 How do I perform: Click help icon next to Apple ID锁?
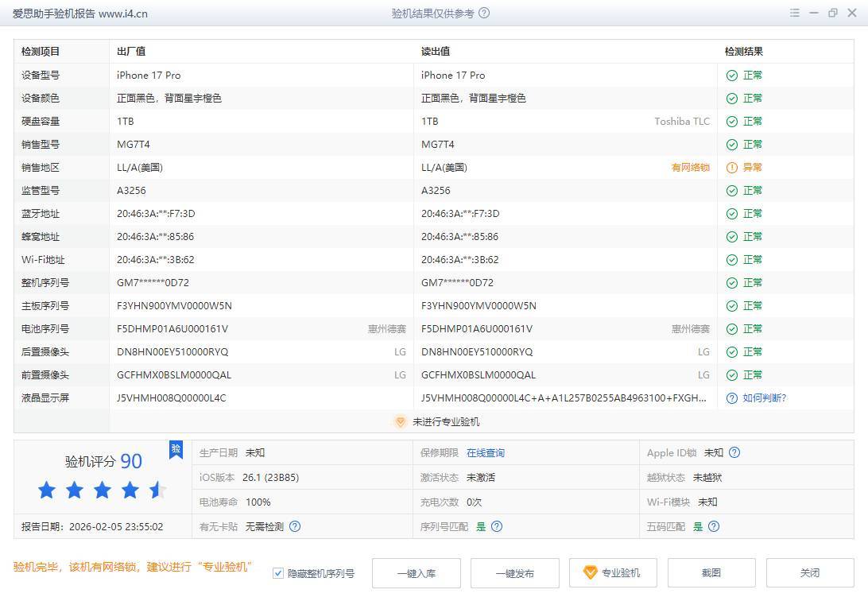734,453
